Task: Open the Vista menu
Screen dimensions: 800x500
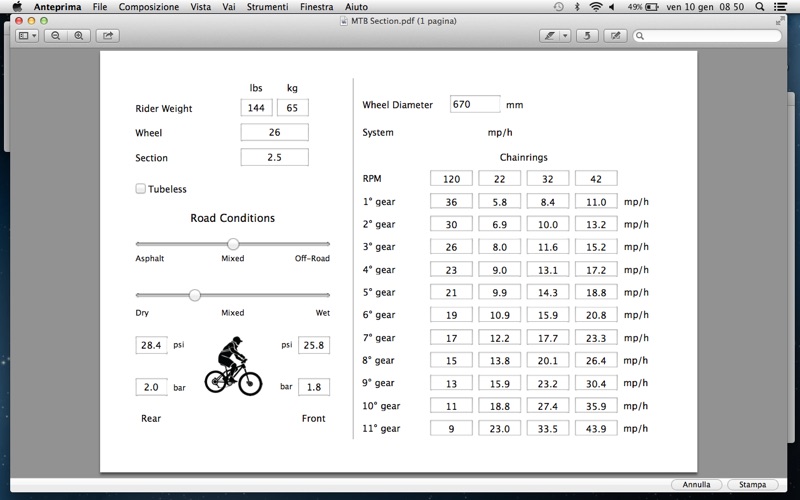Action: 201,7
